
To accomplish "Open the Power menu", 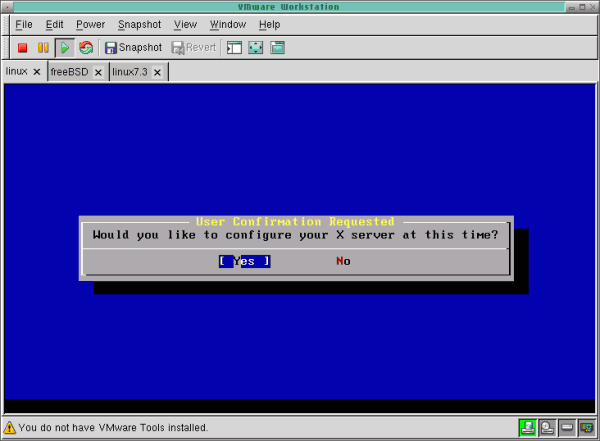I will [90, 24].
